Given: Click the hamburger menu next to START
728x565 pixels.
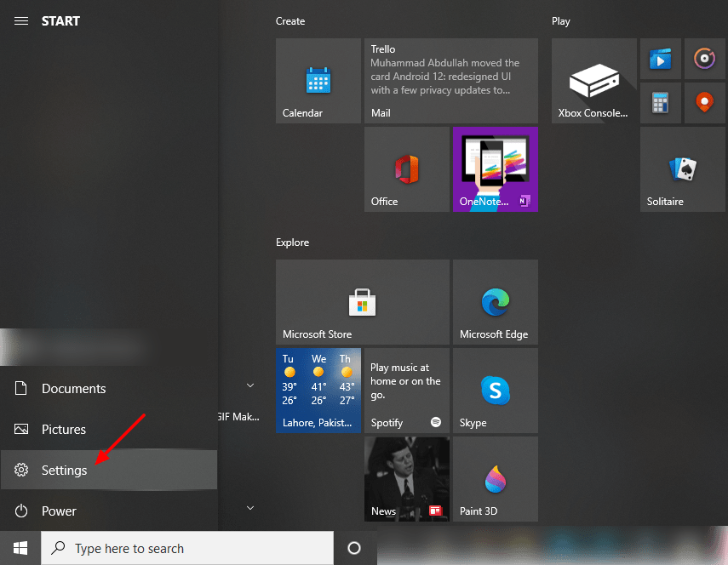Looking at the screenshot, I should [x=21, y=21].
